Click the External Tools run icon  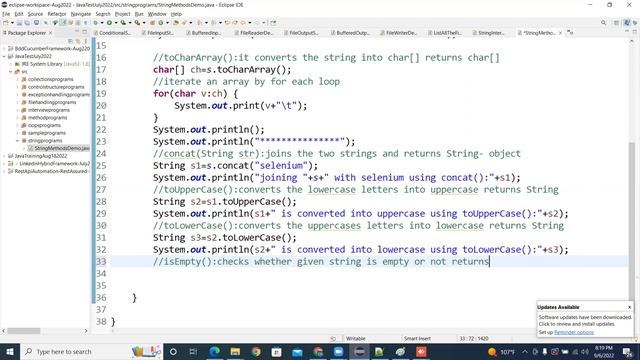pos(137,23)
